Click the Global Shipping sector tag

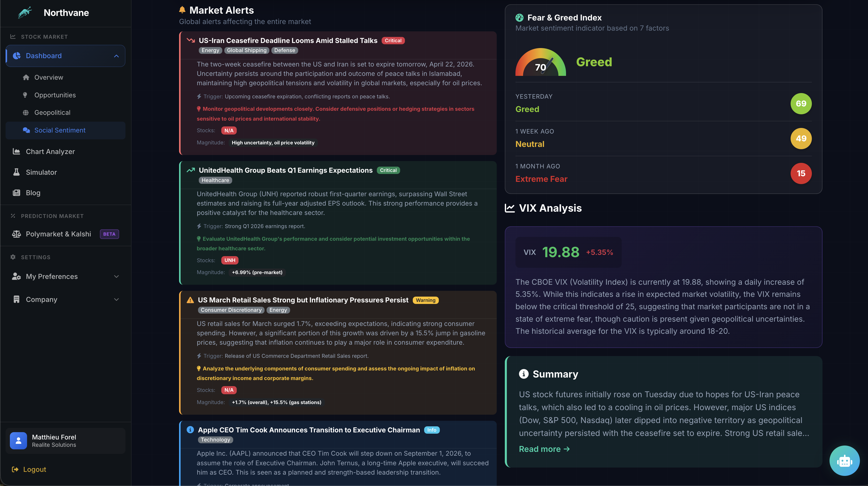tap(247, 50)
